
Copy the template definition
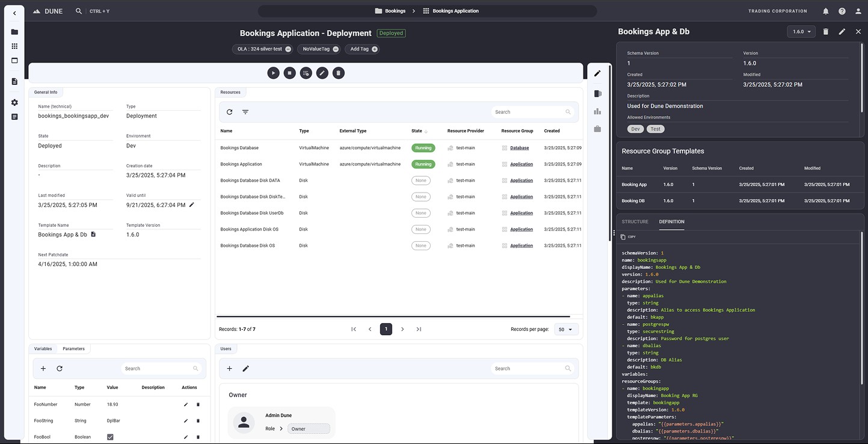[627, 237]
